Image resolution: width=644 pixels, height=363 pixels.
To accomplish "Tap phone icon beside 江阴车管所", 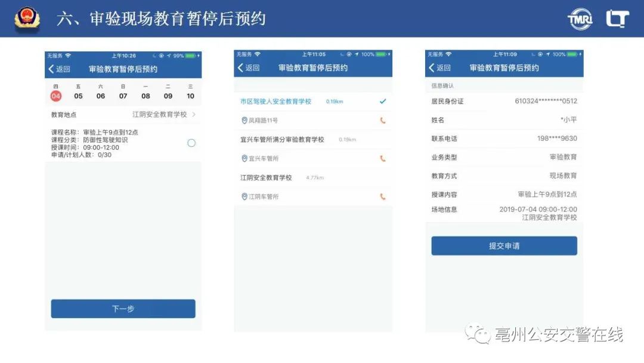I will (382, 197).
